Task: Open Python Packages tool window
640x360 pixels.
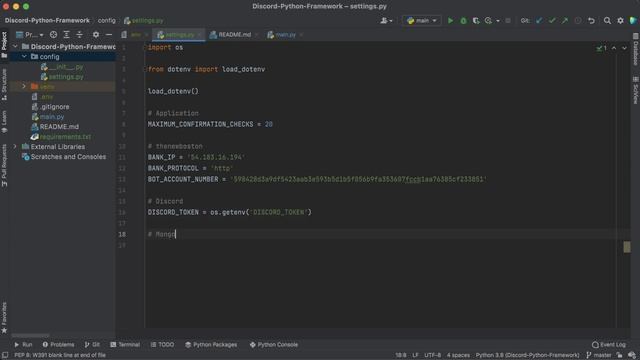Action: click(211, 345)
